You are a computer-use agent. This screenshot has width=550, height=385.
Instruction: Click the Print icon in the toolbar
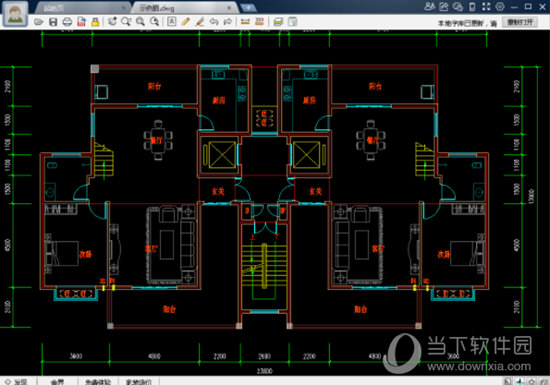click(67, 22)
